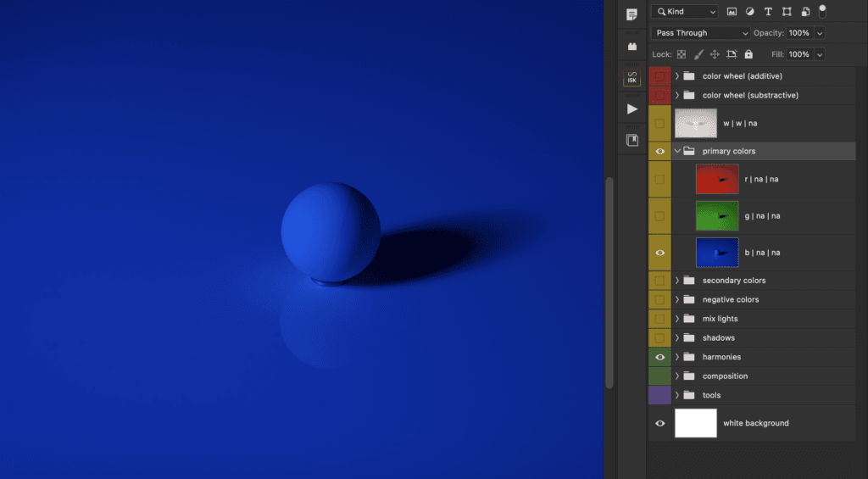Screen dimensions: 868x479
Task: Collapse the primary colors group
Action: click(677, 151)
